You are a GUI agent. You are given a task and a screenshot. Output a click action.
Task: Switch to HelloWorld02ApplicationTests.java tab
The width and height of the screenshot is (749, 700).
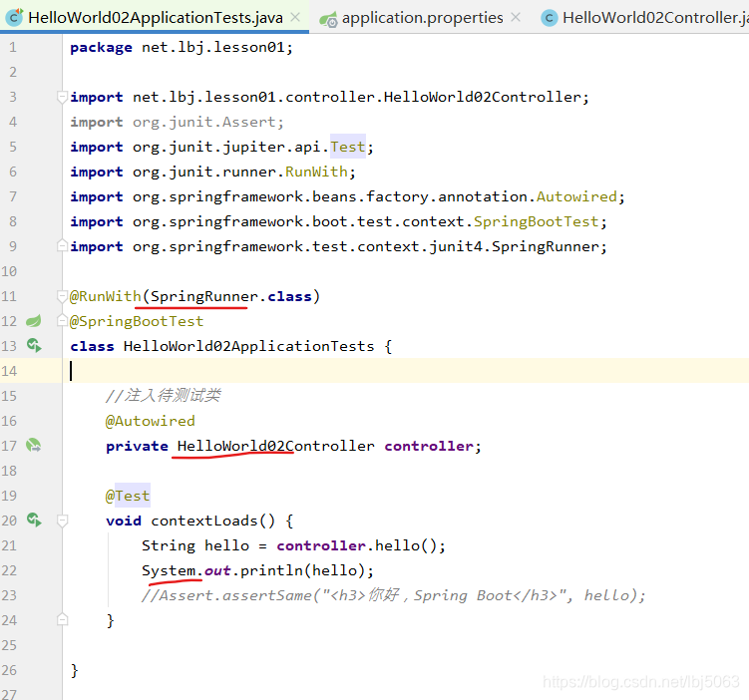pos(156,18)
